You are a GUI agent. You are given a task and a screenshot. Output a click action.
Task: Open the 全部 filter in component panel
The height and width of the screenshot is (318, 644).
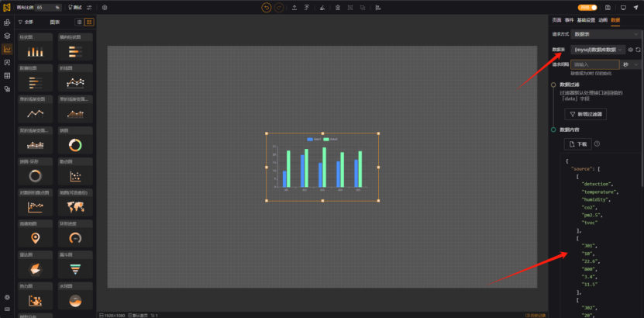click(26, 22)
